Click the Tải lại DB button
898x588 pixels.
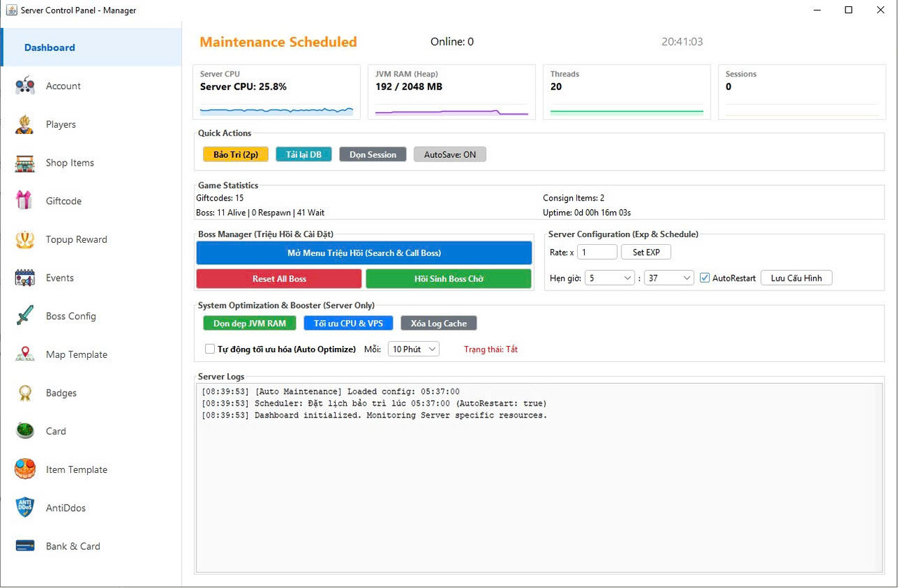coord(303,154)
